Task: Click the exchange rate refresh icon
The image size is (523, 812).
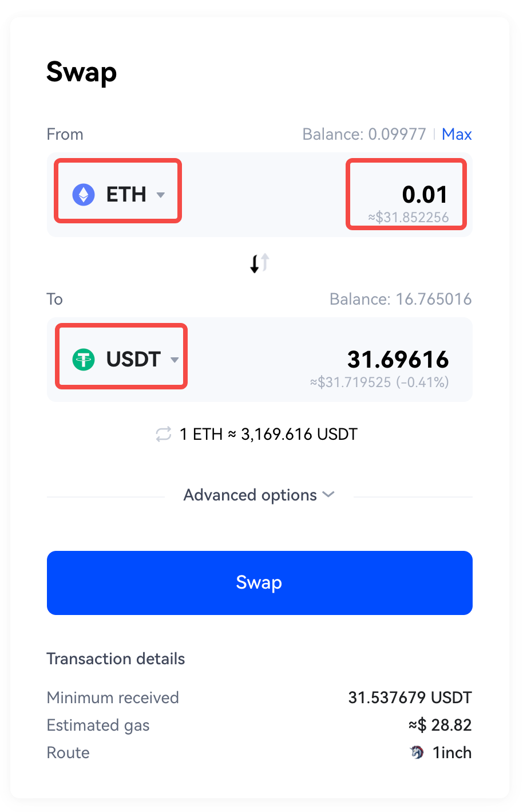Action: [164, 434]
